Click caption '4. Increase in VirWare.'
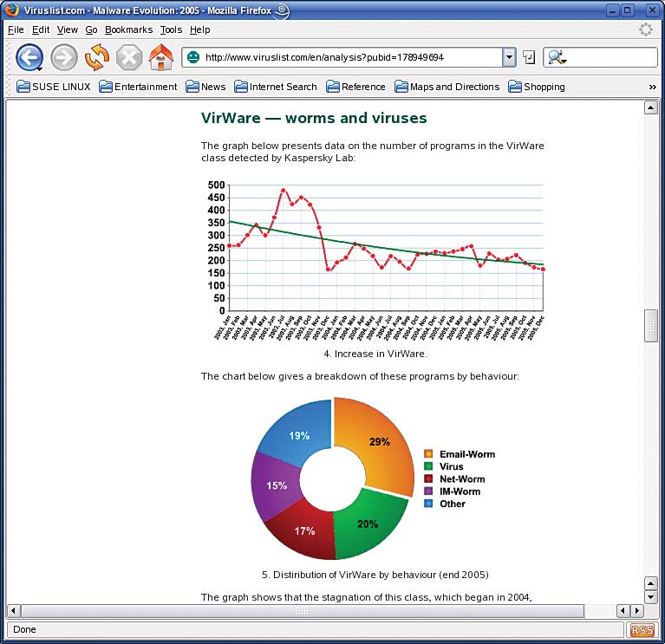Image resolution: width=665 pixels, height=644 pixels. 375,354
